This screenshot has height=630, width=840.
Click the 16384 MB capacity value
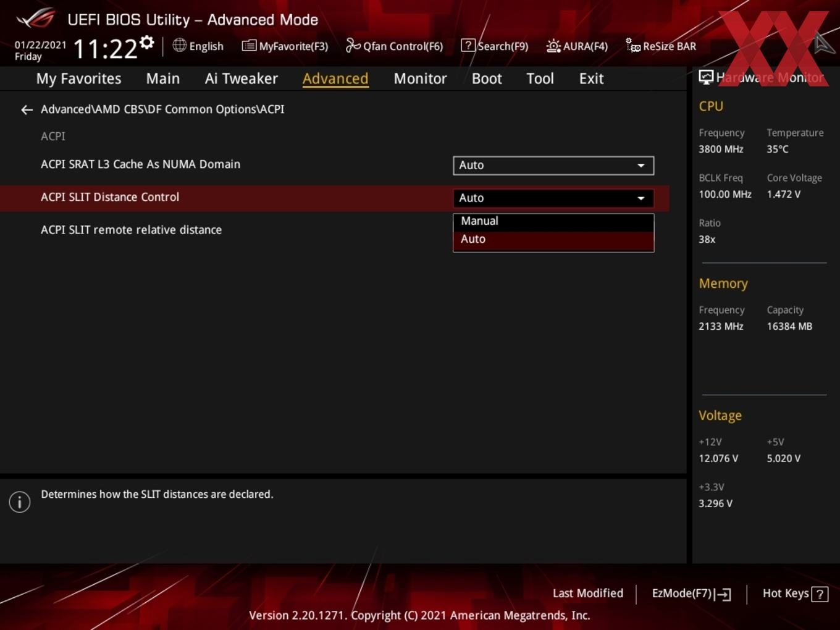tap(789, 326)
